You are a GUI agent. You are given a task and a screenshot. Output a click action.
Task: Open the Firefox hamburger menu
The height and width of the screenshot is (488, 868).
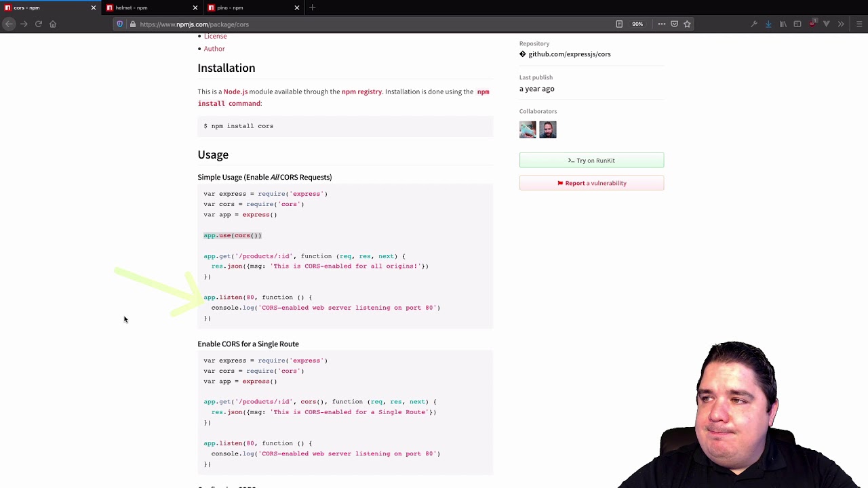(x=859, y=24)
